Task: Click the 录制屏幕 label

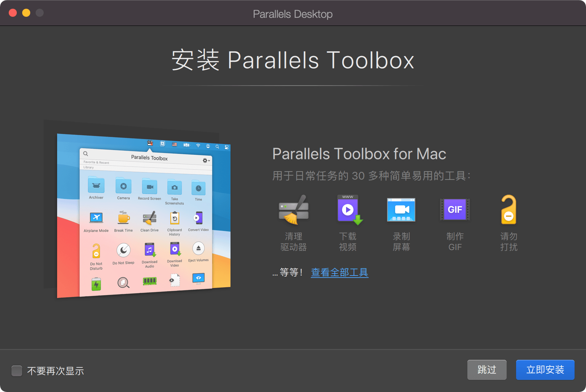Action: (x=401, y=242)
